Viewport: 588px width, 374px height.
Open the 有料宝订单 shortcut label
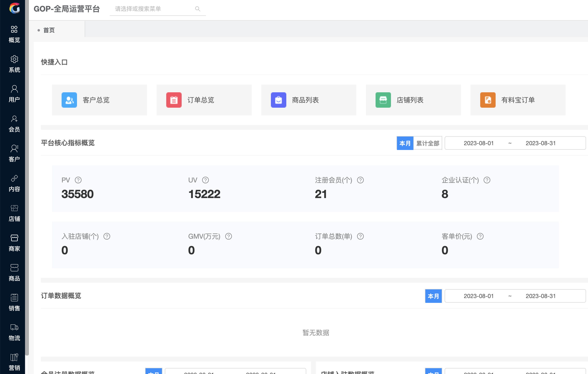pyautogui.click(x=518, y=100)
